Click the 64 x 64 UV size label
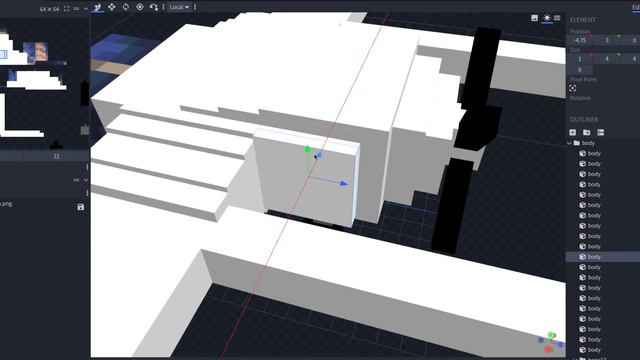 (x=49, y=9)
